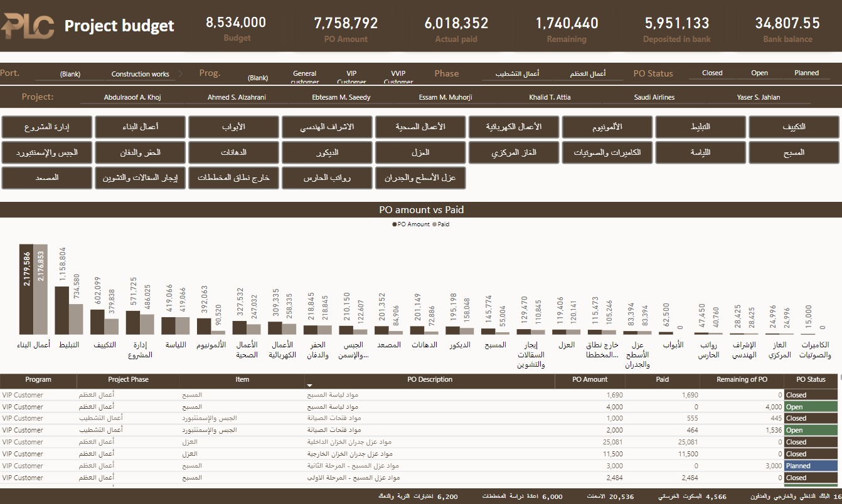The image size is (842, 504).
Task: Click the الجبس والإسمنتبورد item button
Action: click(47, 152)
